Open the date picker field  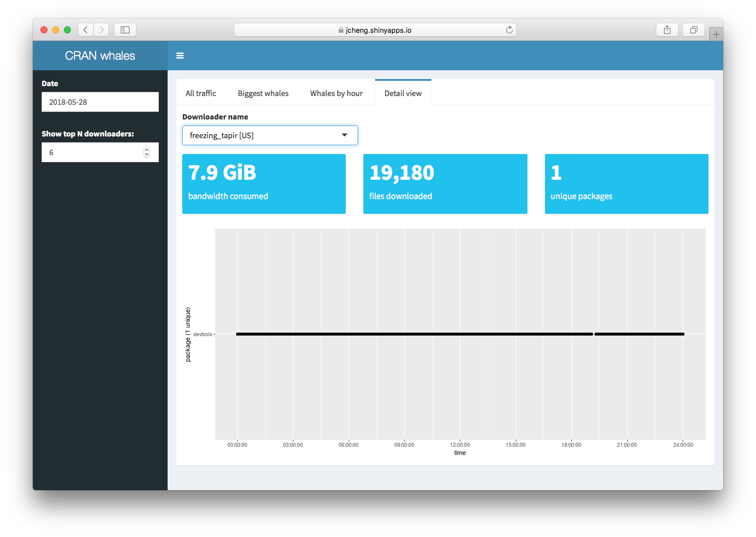pos(100,101)
